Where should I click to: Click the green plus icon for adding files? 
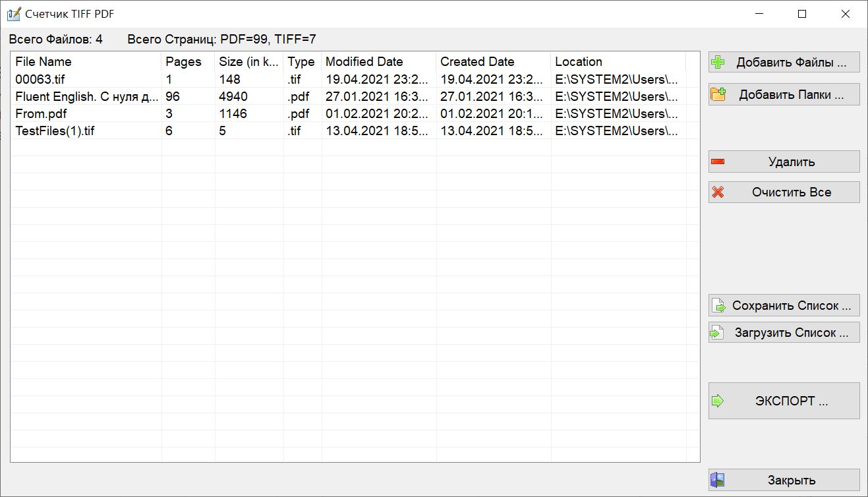click(x=718, y=63)
